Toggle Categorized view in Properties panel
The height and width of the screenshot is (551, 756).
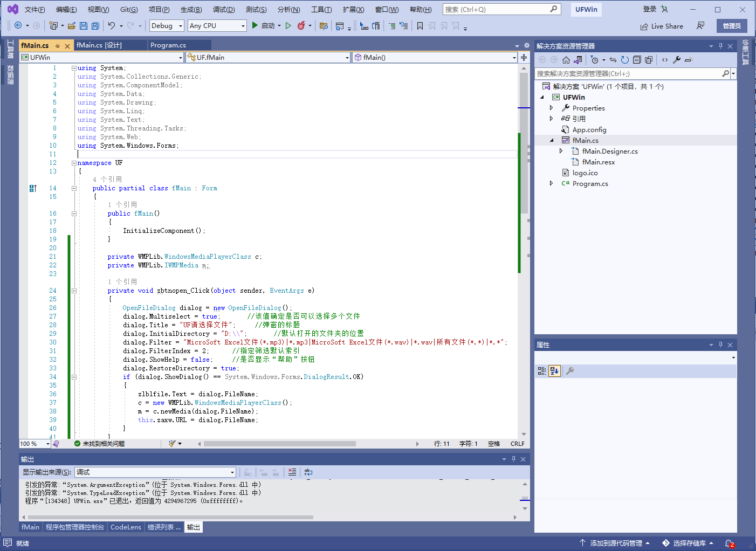click(542, 371)
